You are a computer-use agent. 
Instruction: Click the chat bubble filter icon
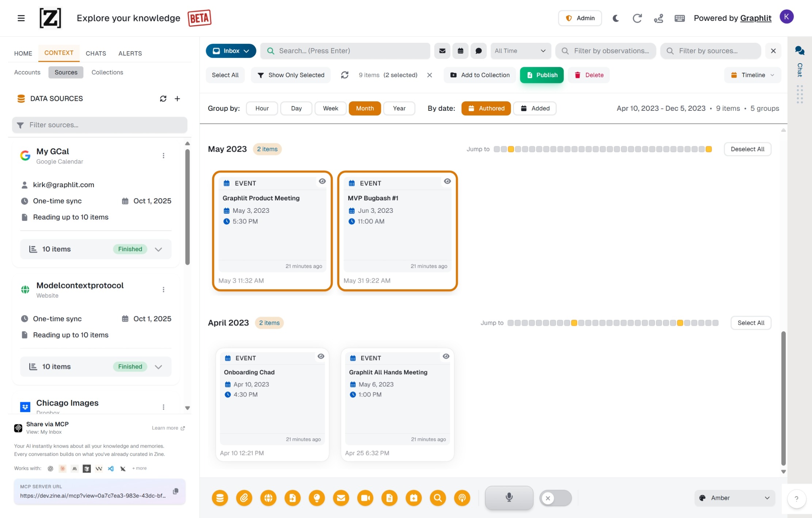click(x=479, y=51)
